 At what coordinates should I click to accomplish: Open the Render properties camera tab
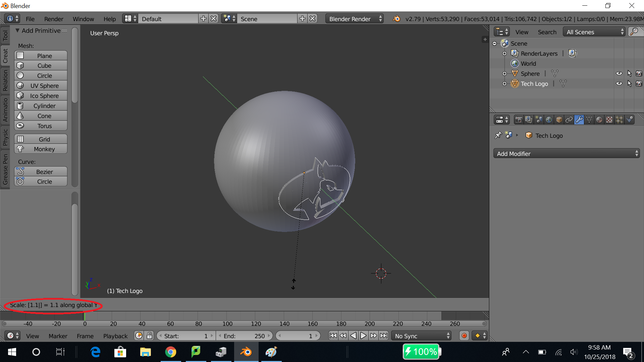pyautogui.click(x=519, y=120)
